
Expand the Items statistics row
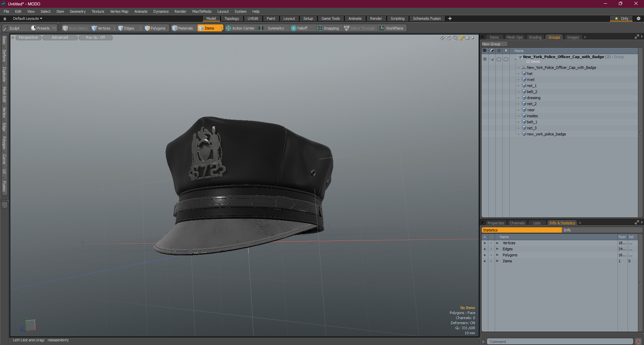point(497,261)
